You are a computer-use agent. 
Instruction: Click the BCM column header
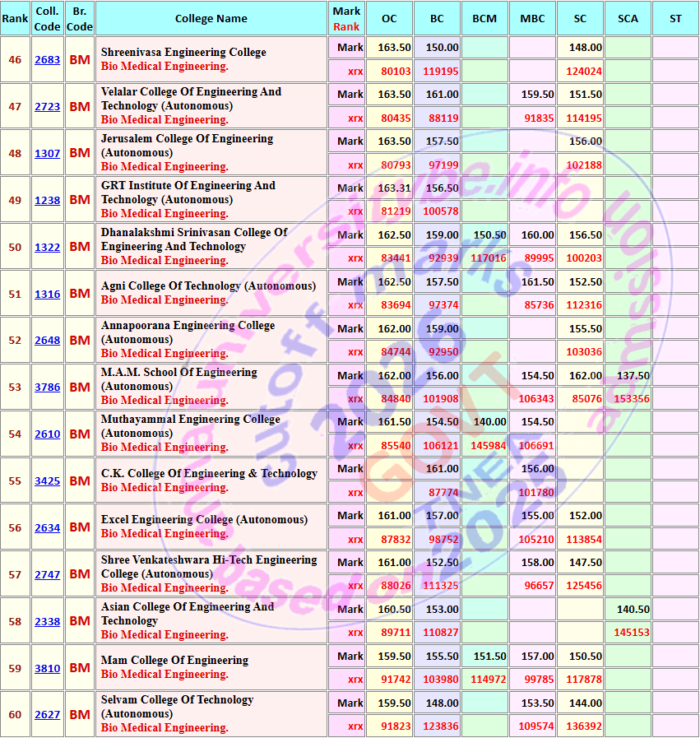[x=484, y=18]
